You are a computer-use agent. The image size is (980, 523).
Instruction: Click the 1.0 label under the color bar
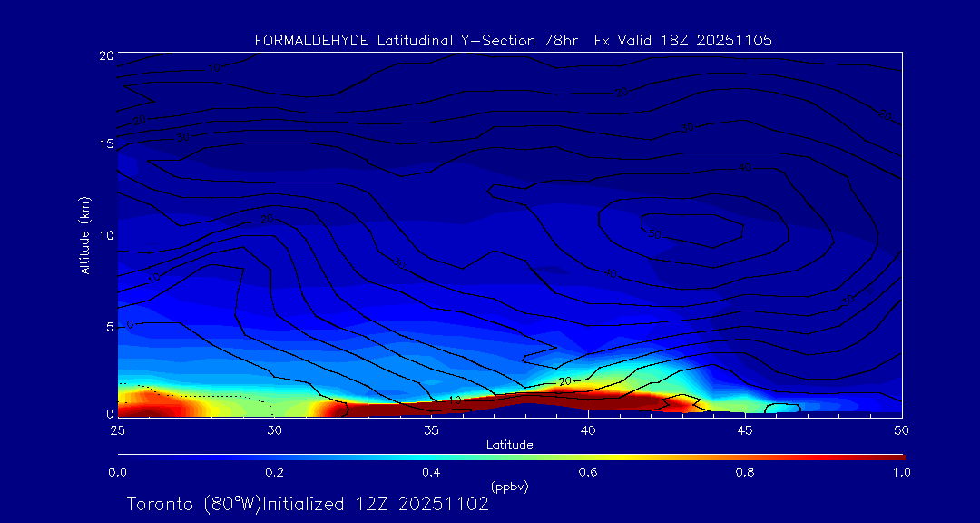(900, 472)
